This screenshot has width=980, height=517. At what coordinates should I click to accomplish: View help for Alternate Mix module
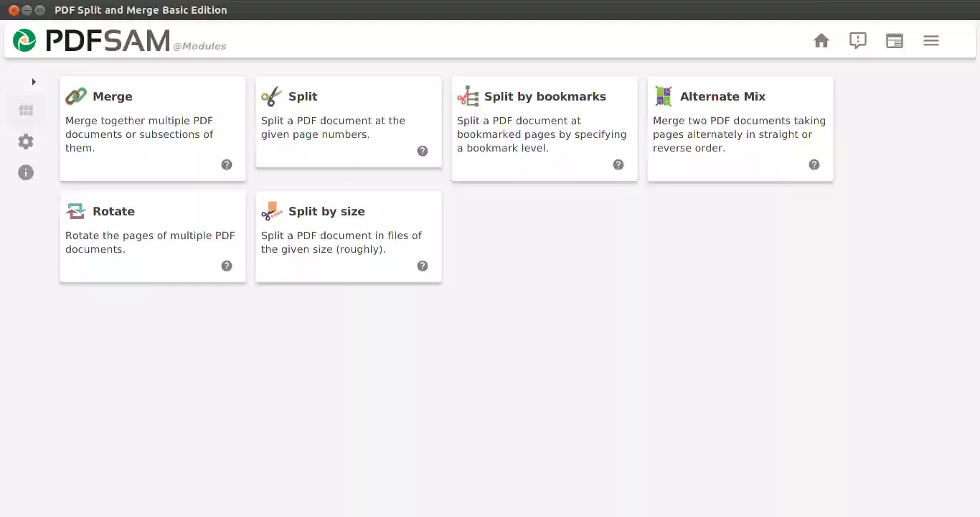tap(814, 164)
